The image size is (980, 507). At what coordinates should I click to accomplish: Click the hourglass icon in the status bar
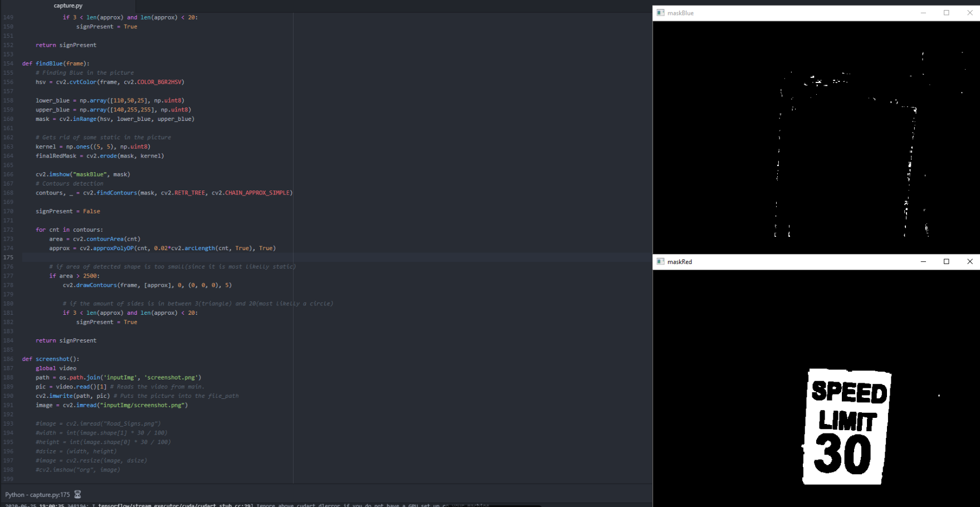(77, 494)
